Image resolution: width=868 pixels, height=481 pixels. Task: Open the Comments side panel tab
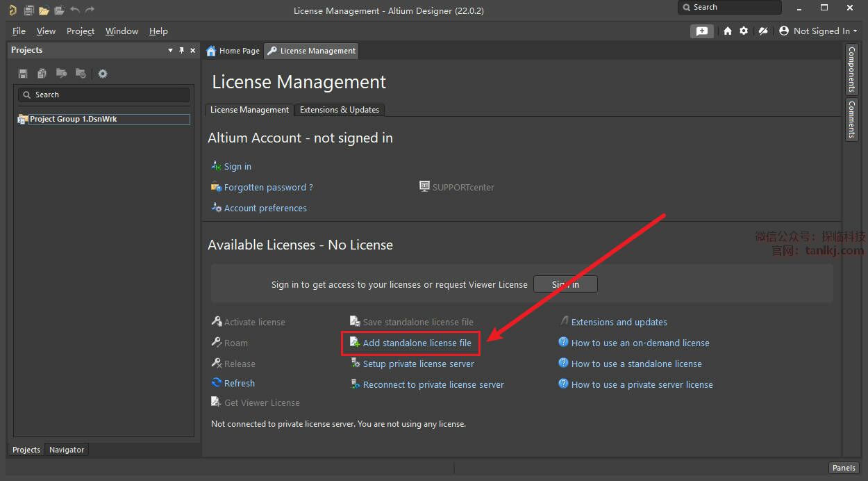(851, 120)
